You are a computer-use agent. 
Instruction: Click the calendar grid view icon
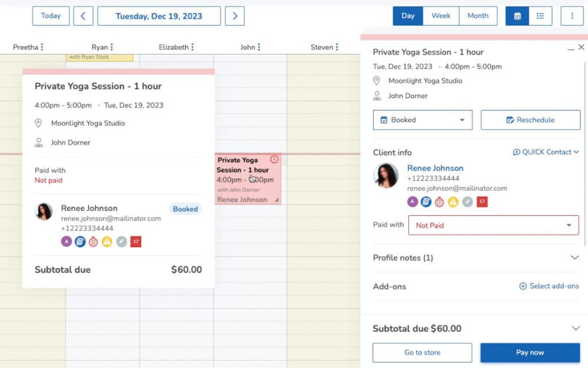point(517,16)
